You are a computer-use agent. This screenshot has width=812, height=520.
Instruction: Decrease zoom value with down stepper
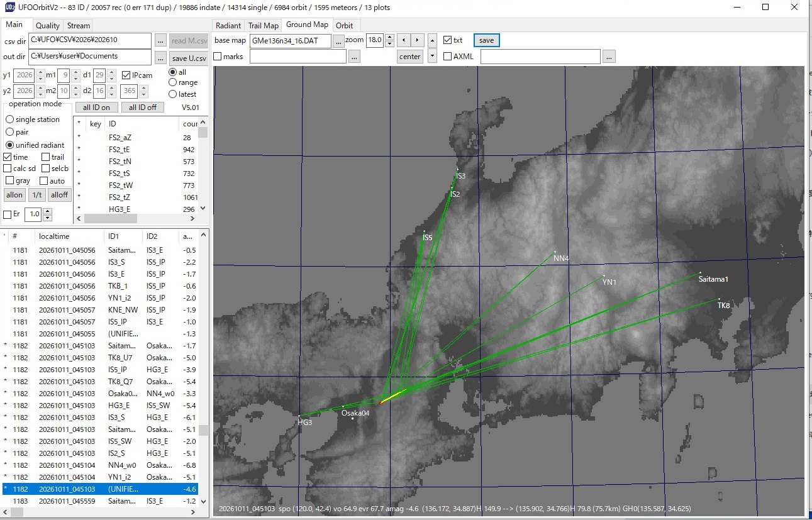389,43
